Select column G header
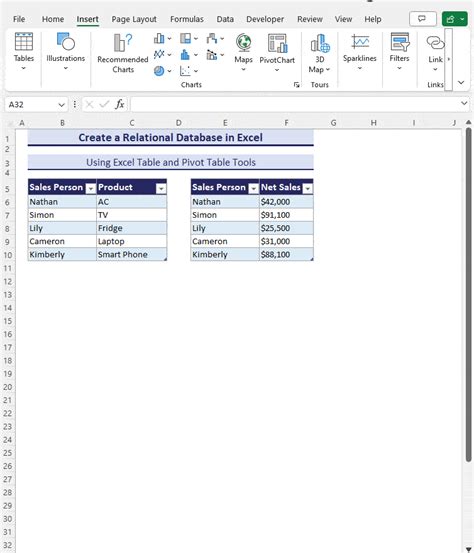This screenshot has width=474, height=553. click(333, 123)
